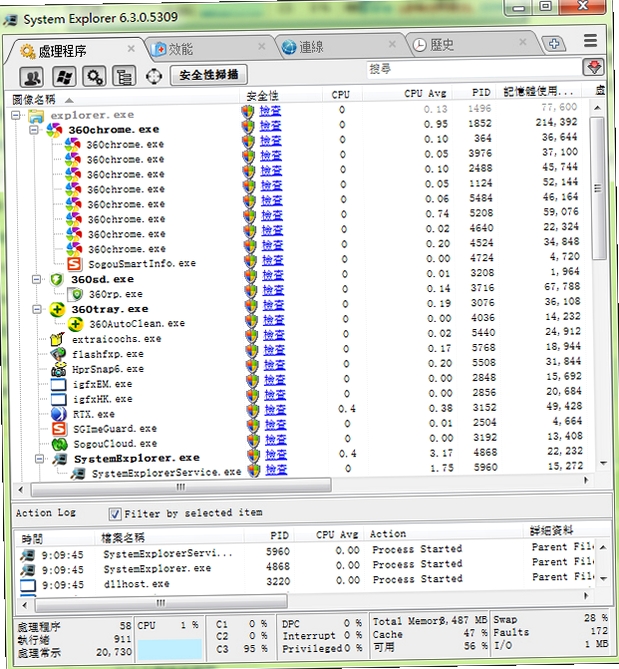This screenshot has width=619, height=669.
Task: Open the hamburger main menu
Action: coord(590,41)
